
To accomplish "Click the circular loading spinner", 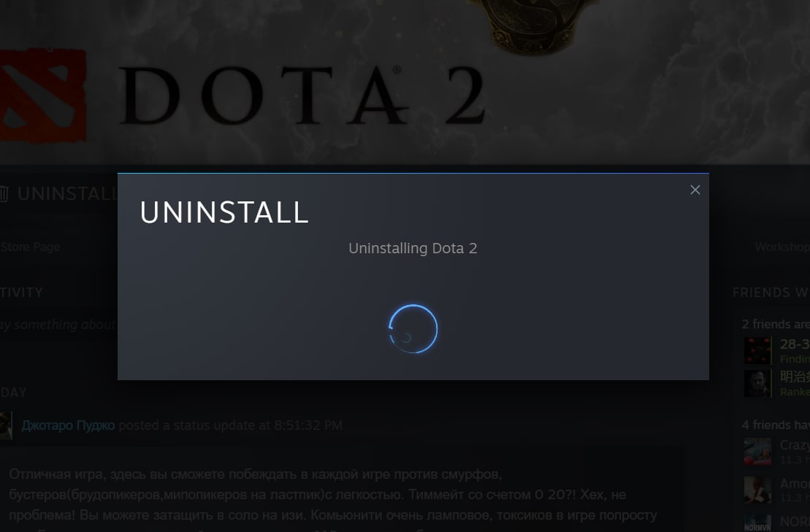I will 413,328.
